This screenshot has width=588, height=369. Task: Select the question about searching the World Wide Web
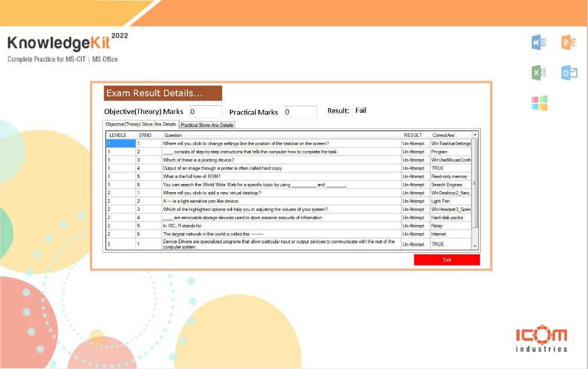pos(281,184)
